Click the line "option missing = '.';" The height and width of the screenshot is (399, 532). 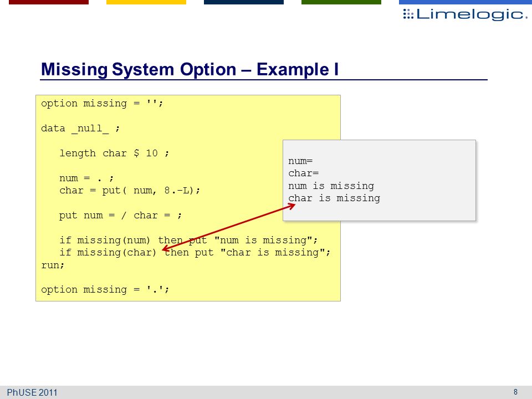[x=105, y=289]
